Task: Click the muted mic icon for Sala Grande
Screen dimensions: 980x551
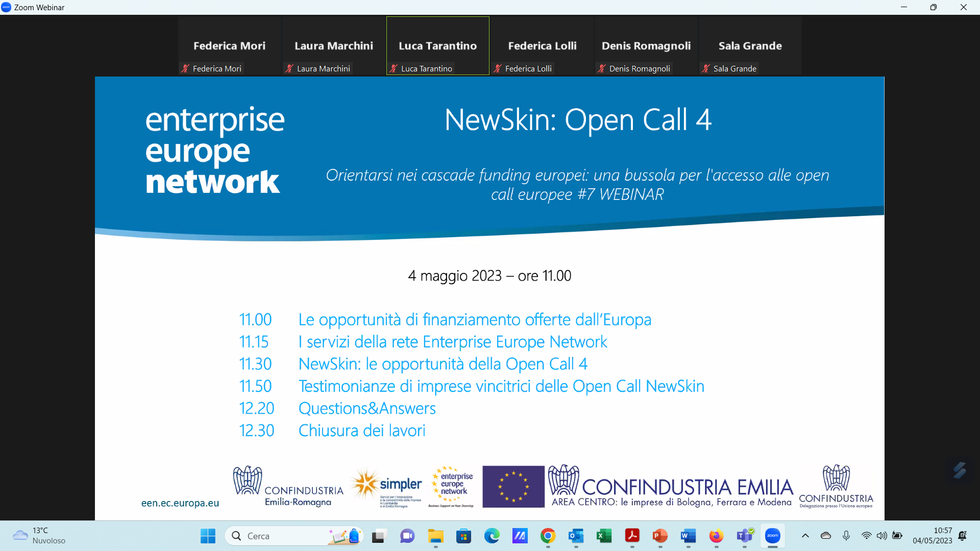Action: tap(706, 68)
